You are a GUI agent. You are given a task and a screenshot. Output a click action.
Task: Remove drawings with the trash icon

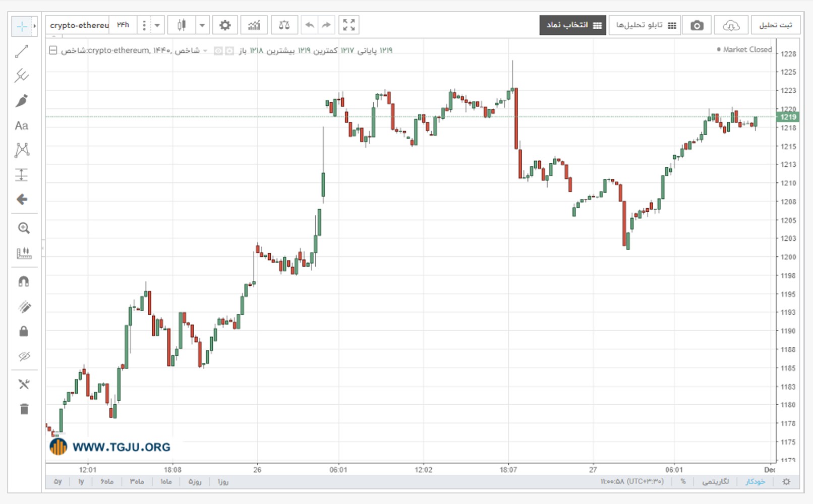[24, 409]
